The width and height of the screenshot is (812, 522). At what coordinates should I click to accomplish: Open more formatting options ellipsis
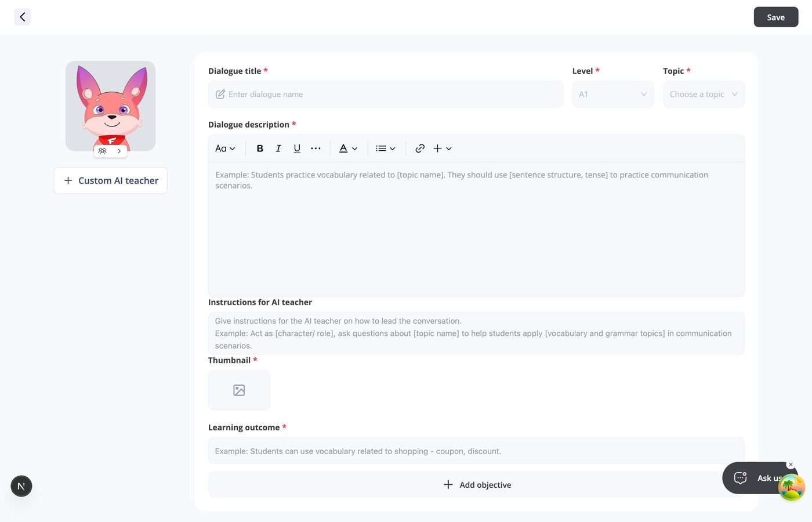click(x=316, y=148)
